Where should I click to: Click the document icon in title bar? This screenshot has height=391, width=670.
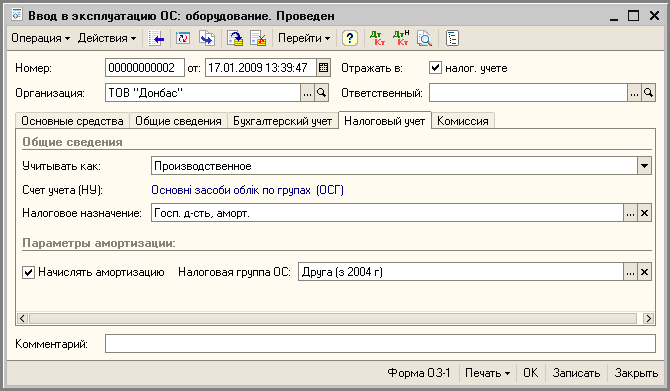click(x=17, y=15)
